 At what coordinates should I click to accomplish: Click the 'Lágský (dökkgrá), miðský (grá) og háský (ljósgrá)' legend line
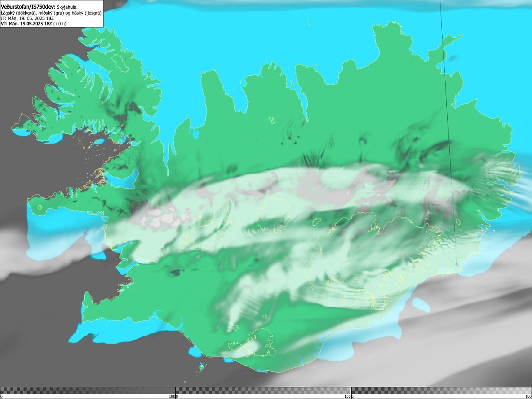tap(51, 13)
